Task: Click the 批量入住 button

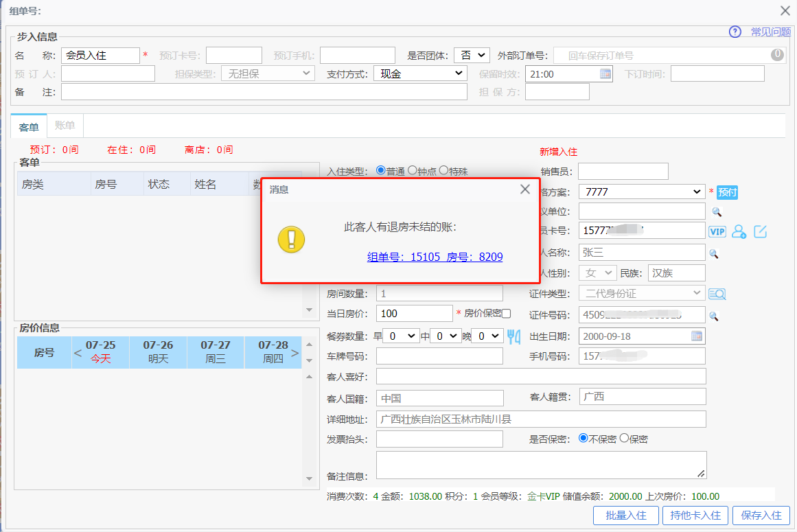Action: pos(626,516)
